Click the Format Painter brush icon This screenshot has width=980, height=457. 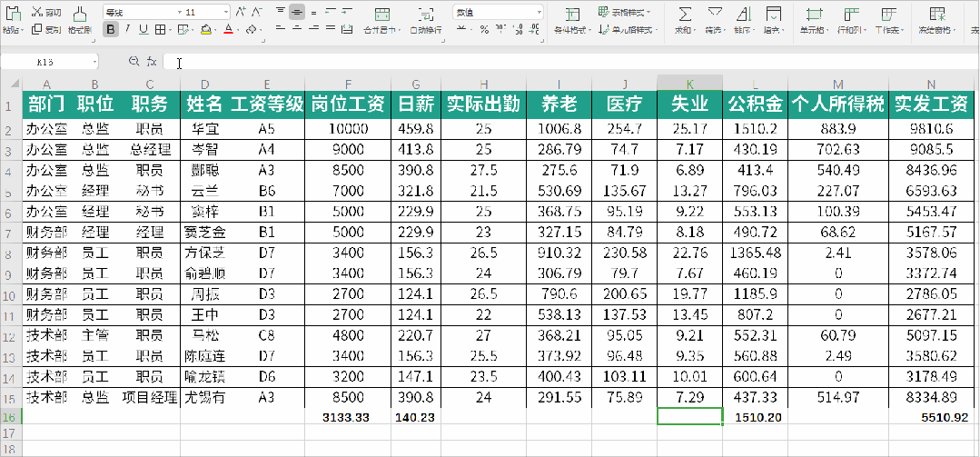click(79, 13)
